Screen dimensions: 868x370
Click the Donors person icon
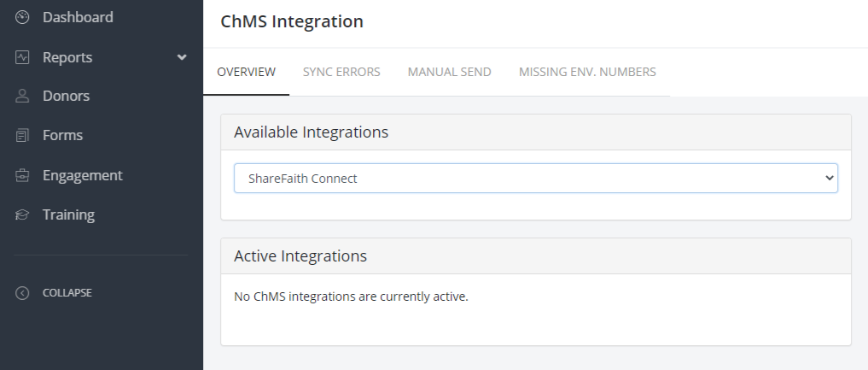pyautogui.click(x=22, y=96)
